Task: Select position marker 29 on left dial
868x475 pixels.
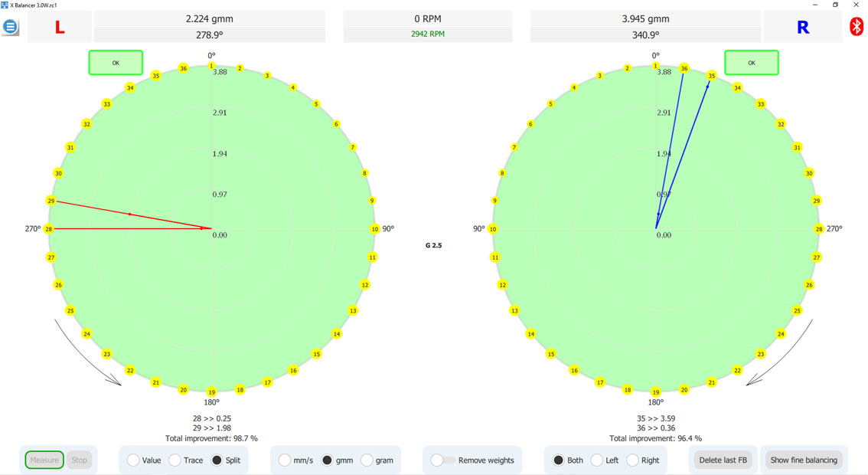Action: click(51, 201)
